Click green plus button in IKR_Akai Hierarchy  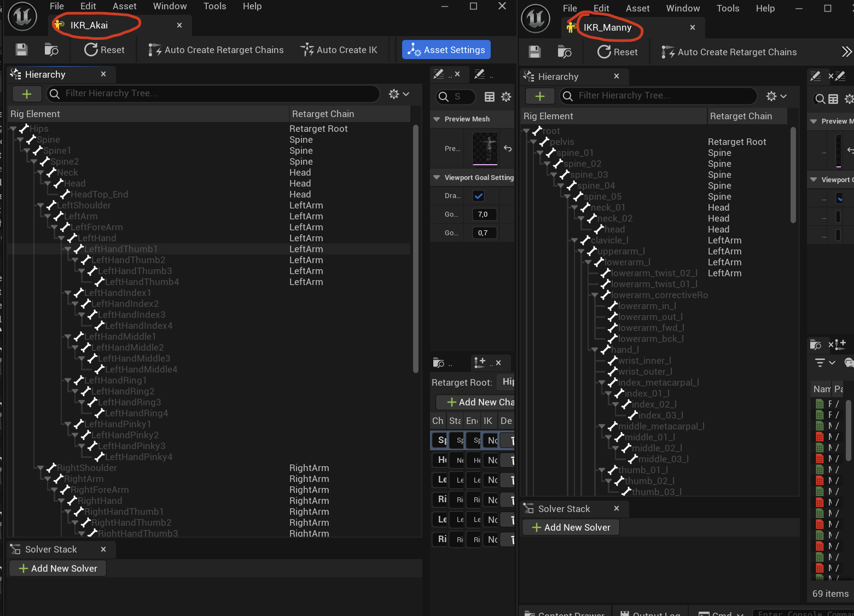[x=26, y=94]
